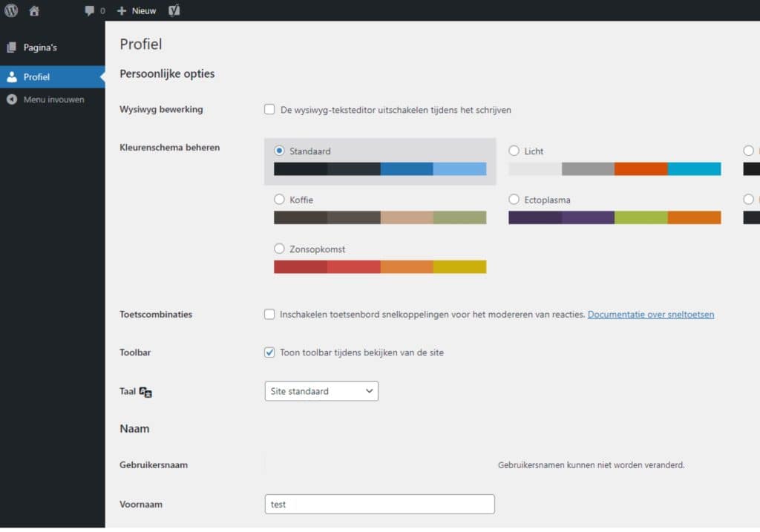Select the Pagina's icon in the sidebar
760x532 pixels.
pos(10,47)
